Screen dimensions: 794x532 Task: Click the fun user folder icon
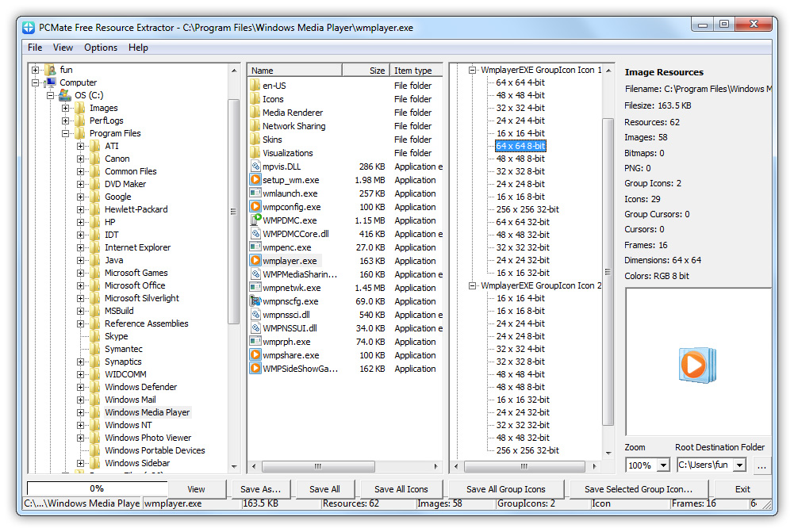pyautogui.click(x=50, y=69)
